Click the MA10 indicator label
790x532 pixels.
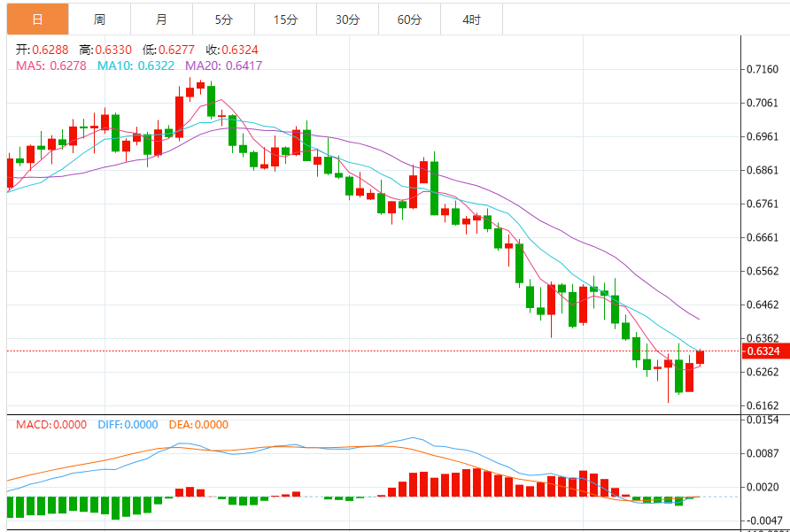136,66
